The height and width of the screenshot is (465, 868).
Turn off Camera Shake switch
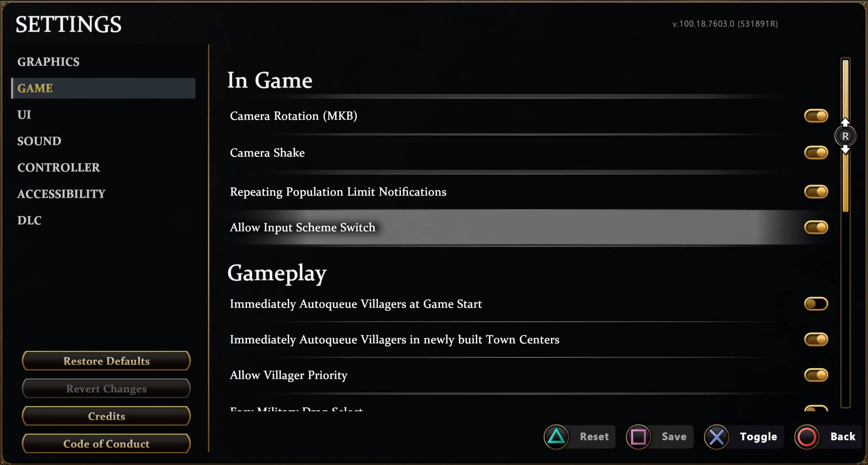point(816,153)
